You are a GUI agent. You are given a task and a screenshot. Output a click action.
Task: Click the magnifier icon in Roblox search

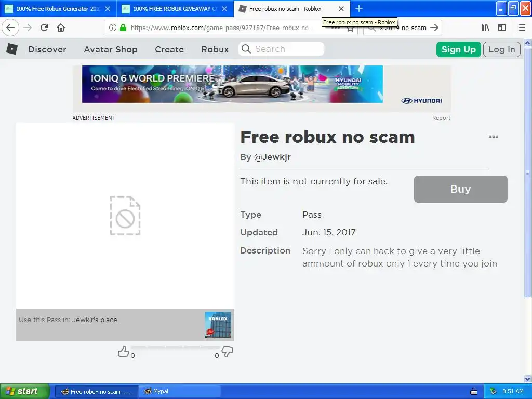pos(246,49)
